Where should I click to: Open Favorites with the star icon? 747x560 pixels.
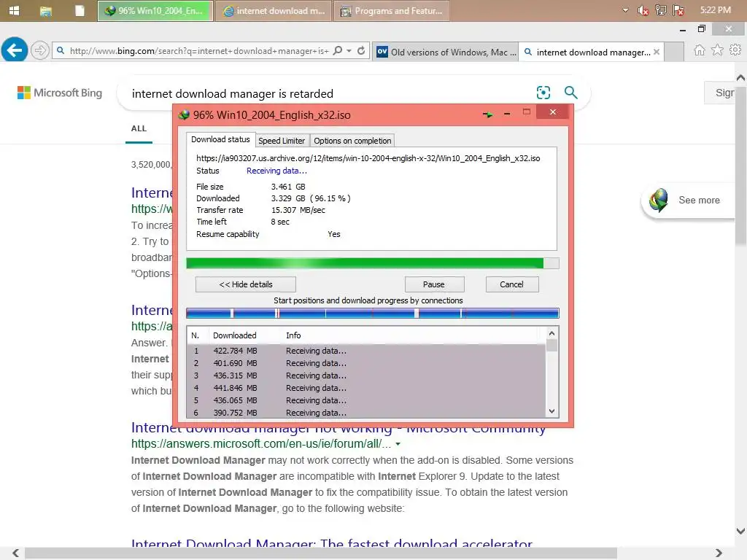pos(718,50)
